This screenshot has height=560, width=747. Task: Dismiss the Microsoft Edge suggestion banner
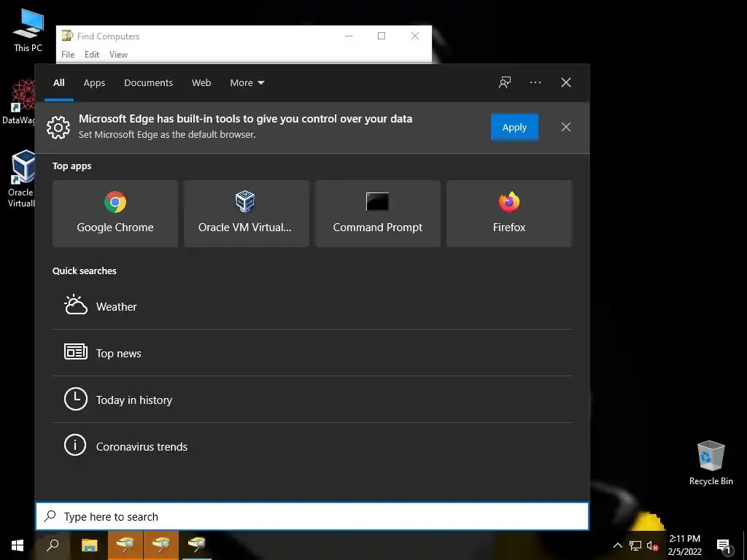pyautogui.click(x=566, y=127)
